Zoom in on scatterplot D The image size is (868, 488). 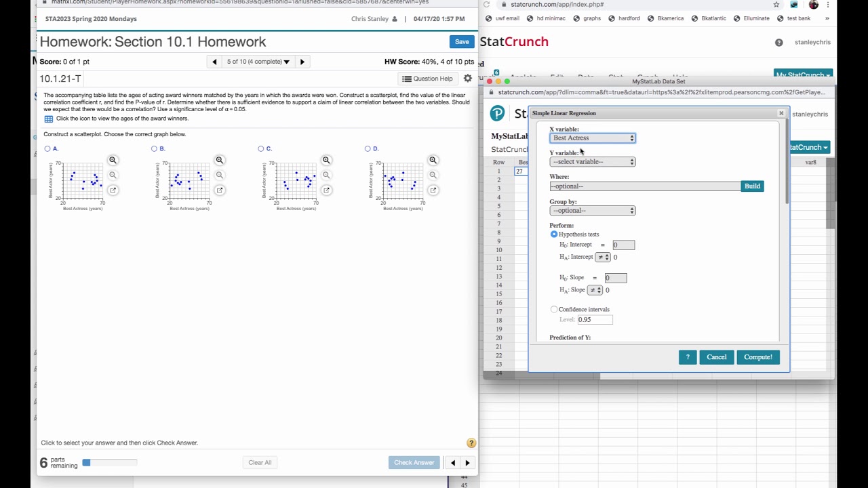click(x=433, y=161)
